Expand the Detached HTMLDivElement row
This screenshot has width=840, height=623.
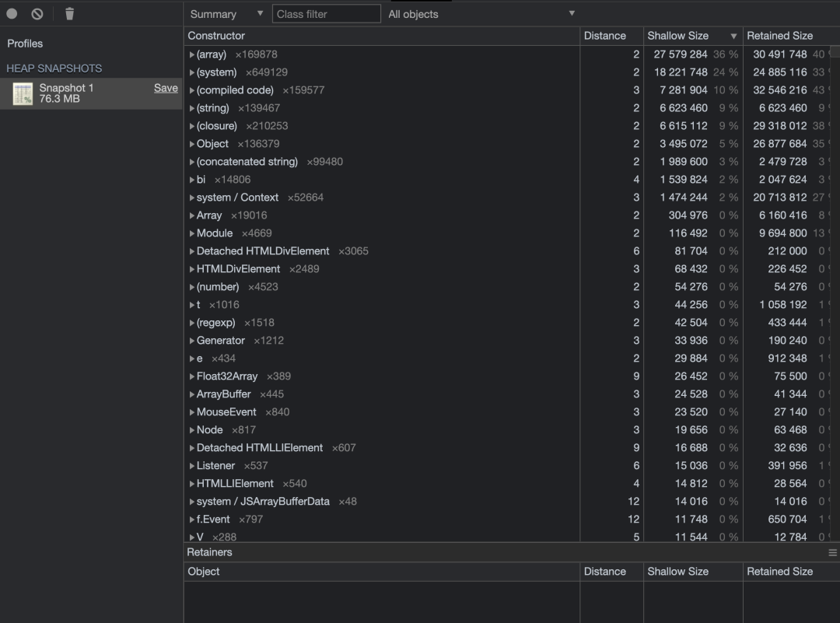192,251
